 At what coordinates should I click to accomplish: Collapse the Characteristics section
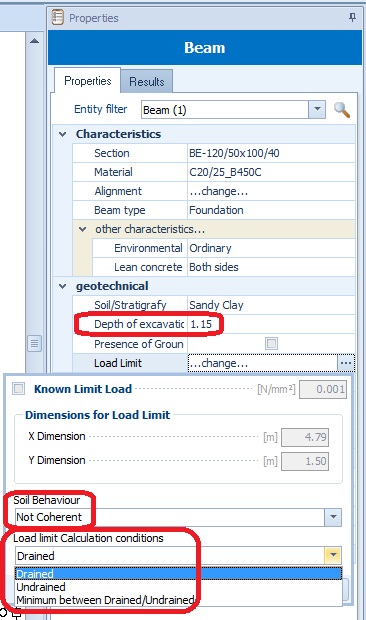(x=62, y=134)
